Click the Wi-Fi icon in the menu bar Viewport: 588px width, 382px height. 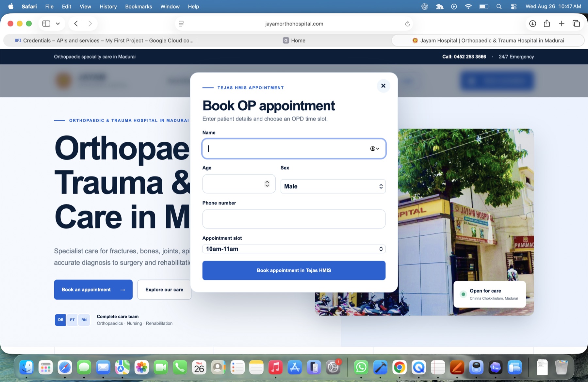468,7
